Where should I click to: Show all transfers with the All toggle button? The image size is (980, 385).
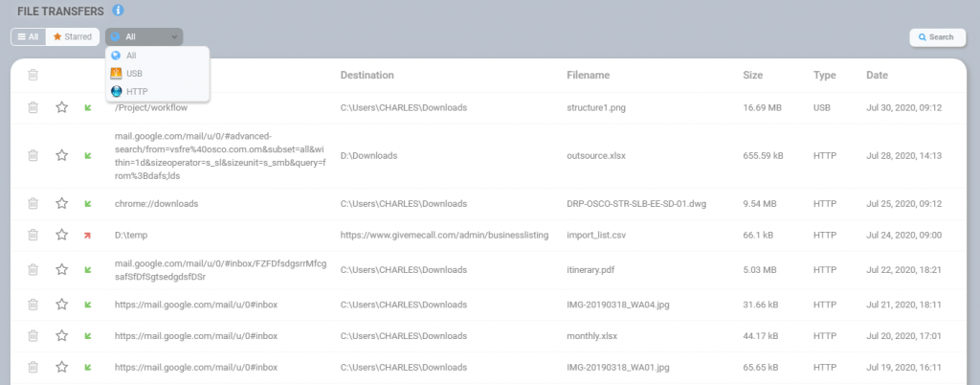tap(28, 37)
